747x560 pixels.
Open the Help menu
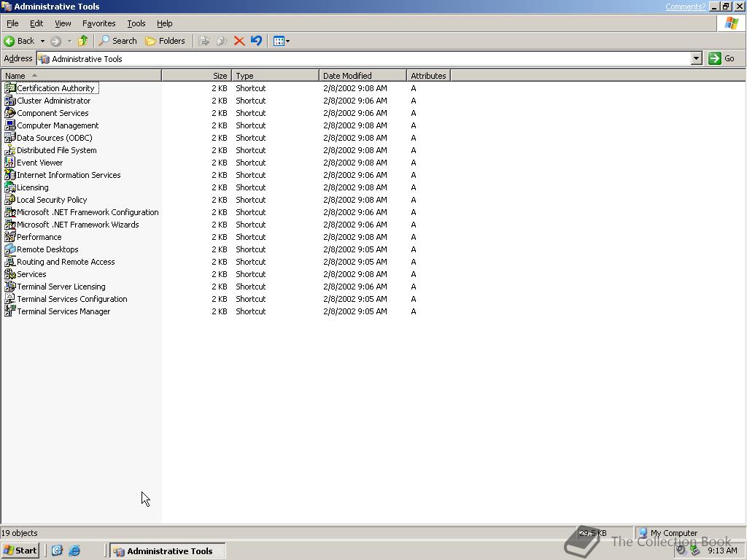pyautogui.click(x=164, y=23)
